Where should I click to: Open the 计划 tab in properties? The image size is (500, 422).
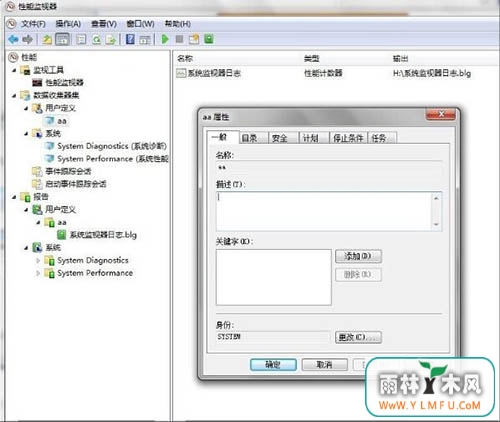click(310, 138)
